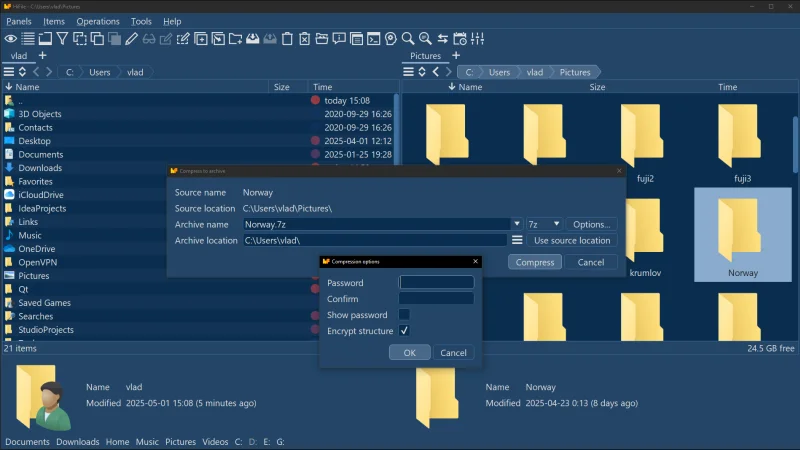Click the second magnifier find icon
Image resolution: width=800 pixels, height=450 pixels.
coord(425,39)
